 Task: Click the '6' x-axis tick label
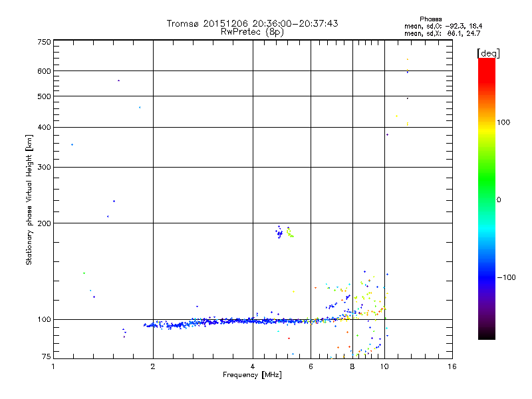[x=311, y=366]
